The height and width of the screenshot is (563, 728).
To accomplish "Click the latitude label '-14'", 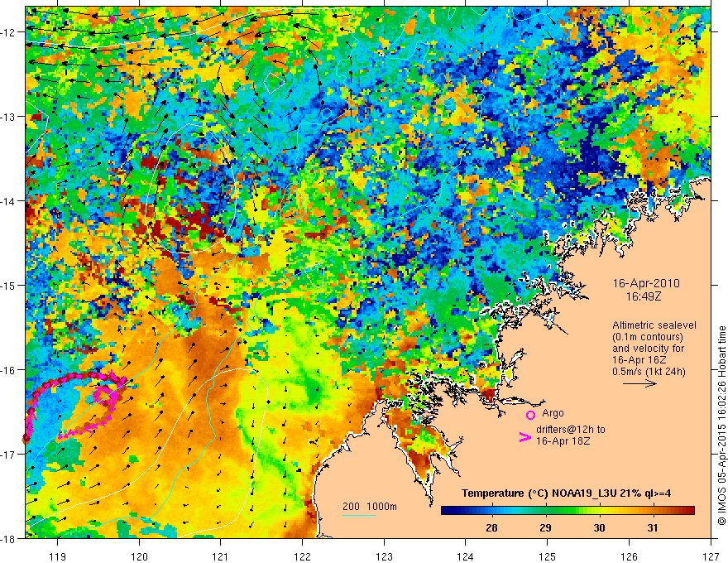I will pyautogui.click(x=8, y=201).
